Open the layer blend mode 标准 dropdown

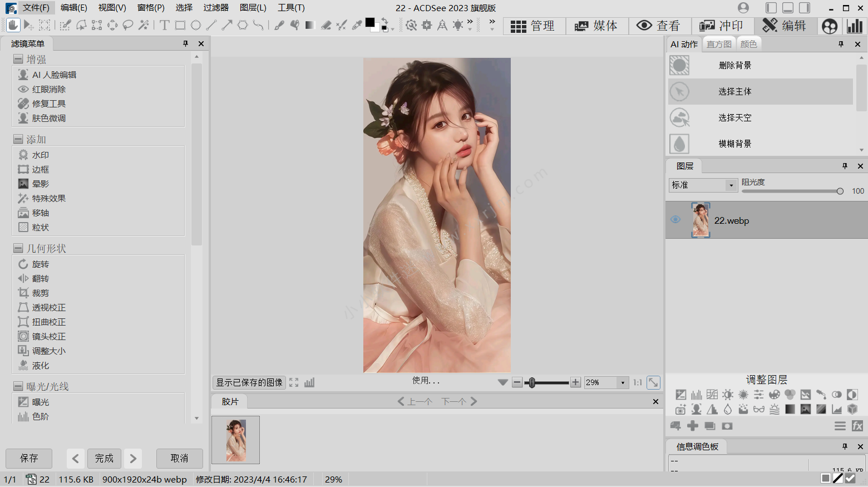(x=731, y=185)
